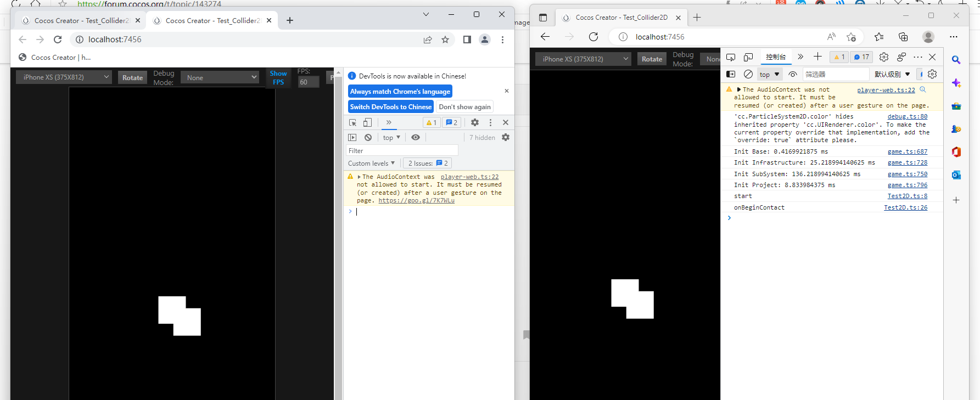The width and height of the screenshot is (980, 400).
Task: Open the '2 Issues' button in Chrome console
Action: coord(428,164)
